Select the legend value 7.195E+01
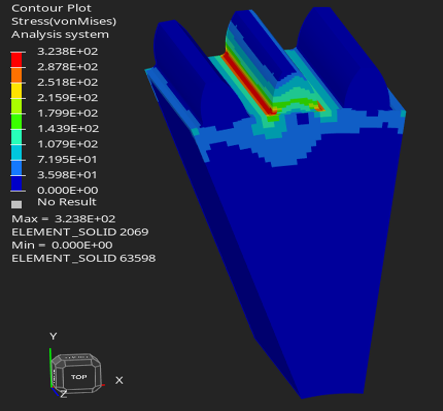Viewport: 443px width, 411px height. 67,159
